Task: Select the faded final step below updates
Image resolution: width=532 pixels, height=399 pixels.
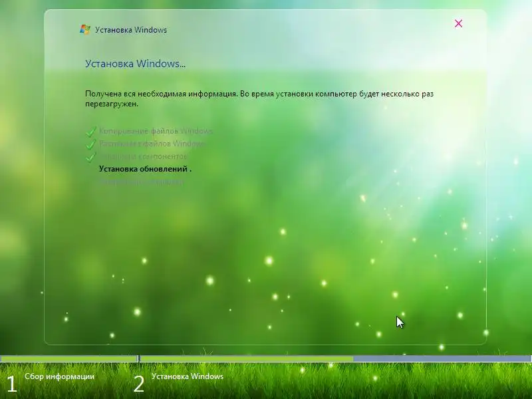Action: pyautogui.click(x=141, y=182)
